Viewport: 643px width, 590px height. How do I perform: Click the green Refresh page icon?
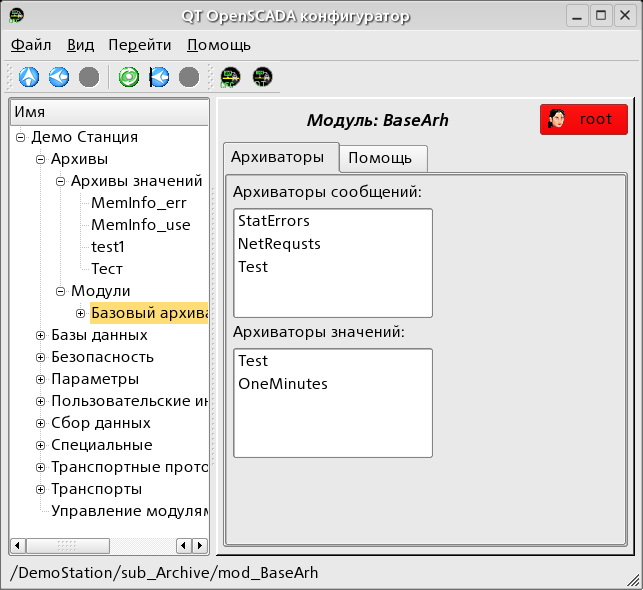(128, 76)
